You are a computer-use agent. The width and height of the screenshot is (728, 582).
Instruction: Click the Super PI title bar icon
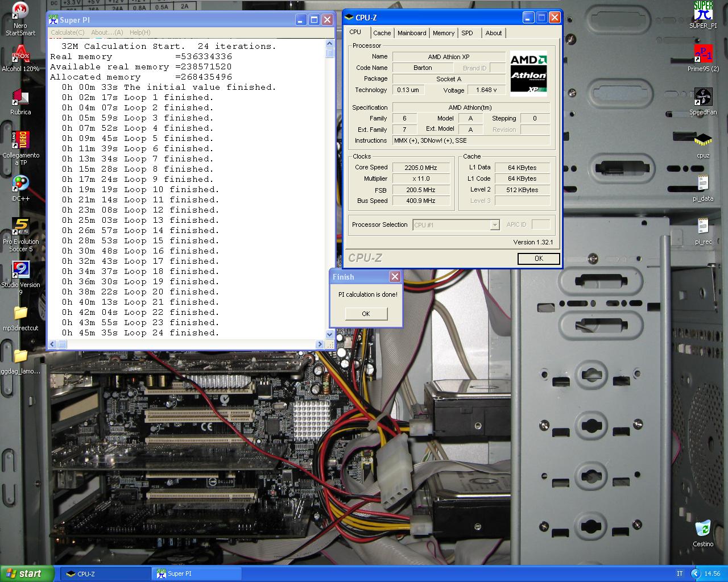coord(53,20)
